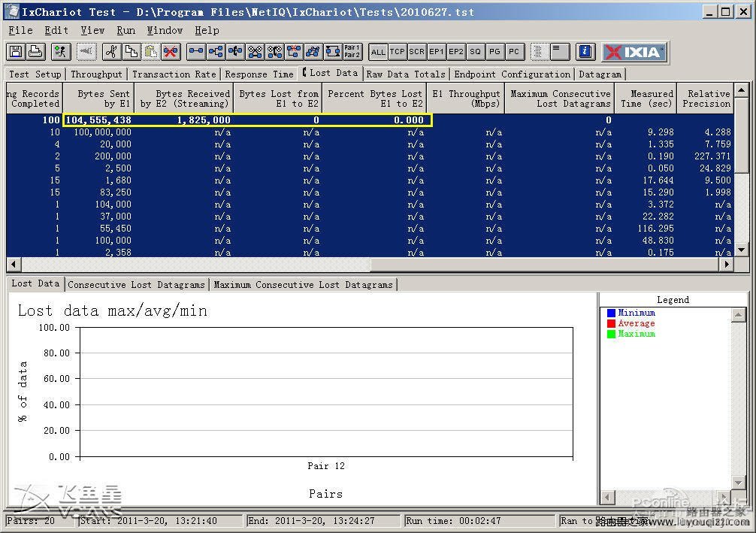Click the Add Video Pair icon
This screenshot has width=756, height=533.
click(x=275, y=52)
